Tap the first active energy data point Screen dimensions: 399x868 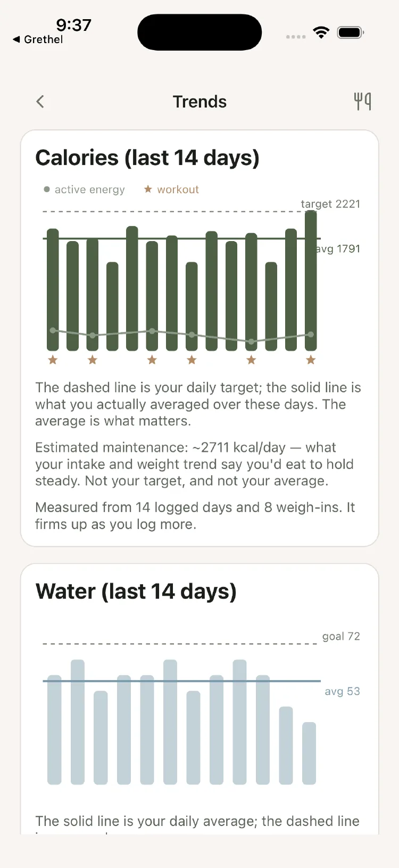pyautogui.click(x=53, y=330)
